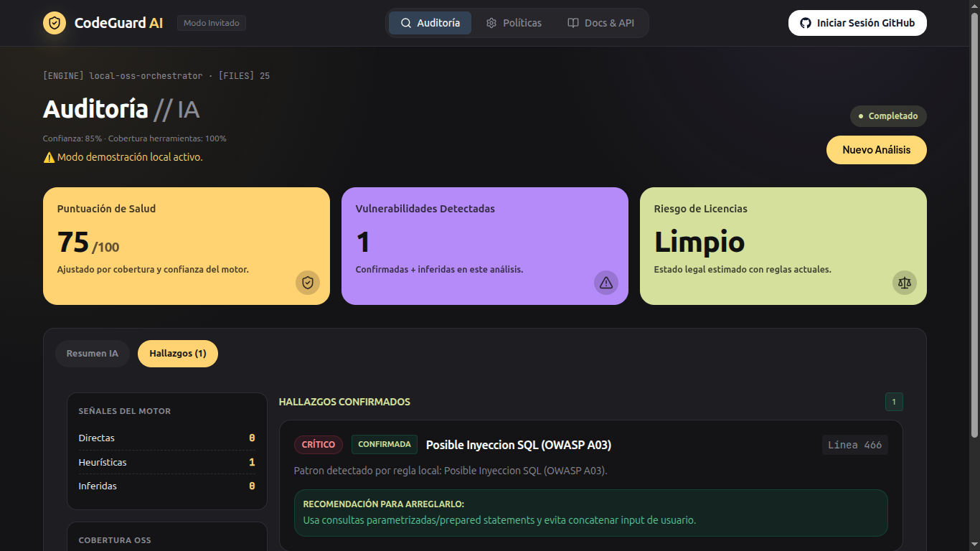980x551 pixels.
Task: Open the Vulnerabilidades Detectadas card
Action: coord(485,246)
